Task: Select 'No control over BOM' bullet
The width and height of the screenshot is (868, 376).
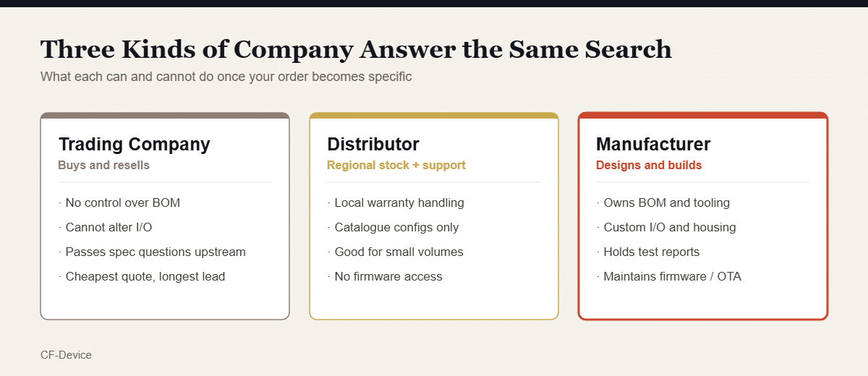Action: tap(119, 202)
